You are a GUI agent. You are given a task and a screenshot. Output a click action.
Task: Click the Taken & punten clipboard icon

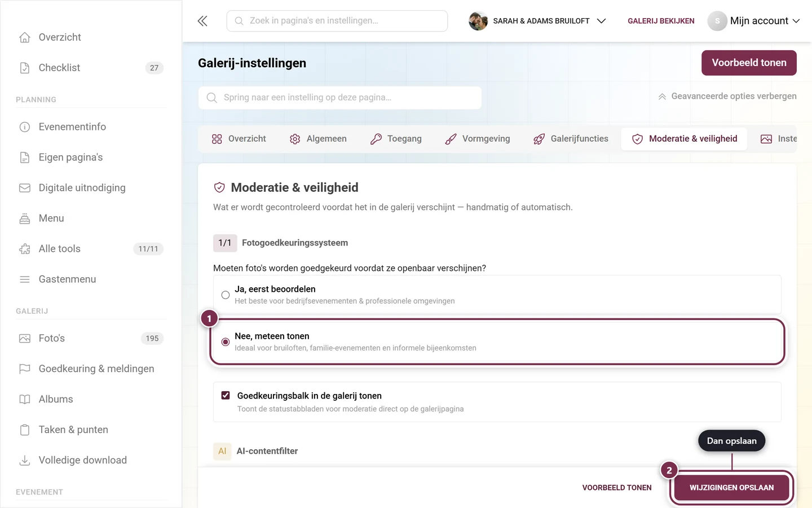pos(25,430)
